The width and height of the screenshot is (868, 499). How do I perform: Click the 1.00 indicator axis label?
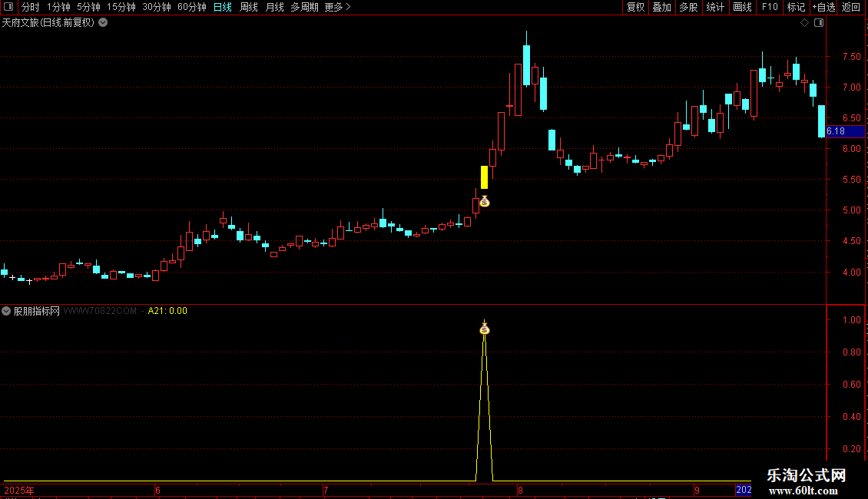[851, 320]
